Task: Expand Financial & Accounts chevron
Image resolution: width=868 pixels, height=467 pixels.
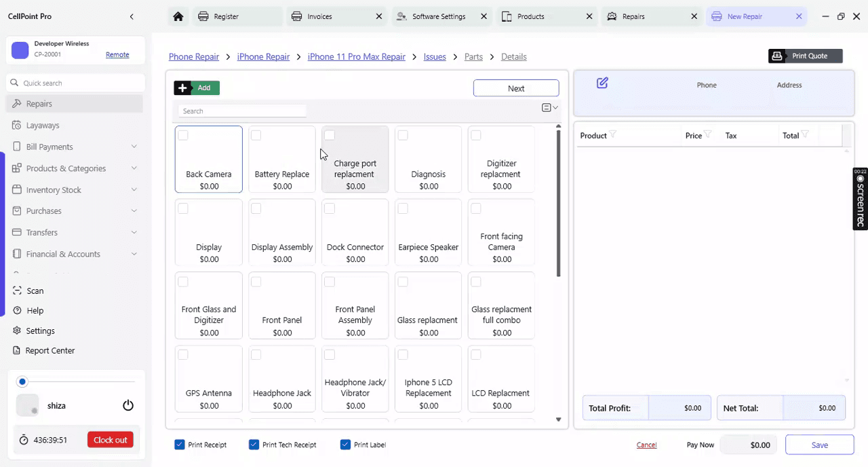Action: pyautogui.click(x=134, y=254)
